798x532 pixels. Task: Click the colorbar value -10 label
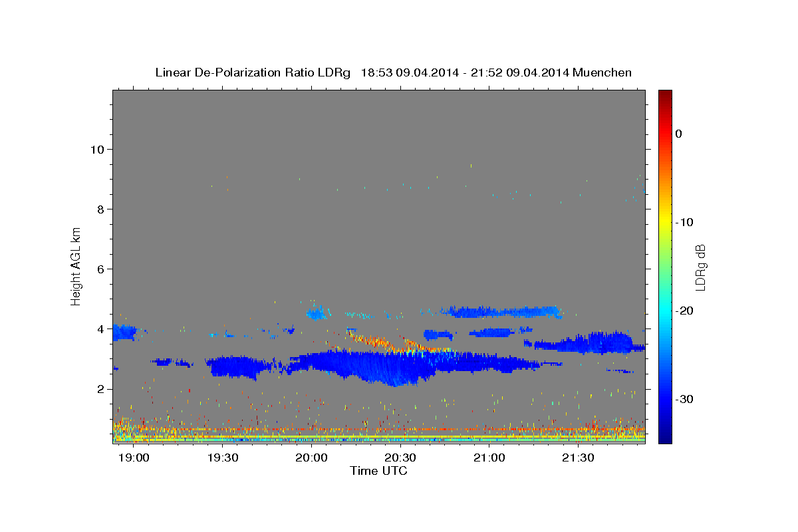pos(685,222)
